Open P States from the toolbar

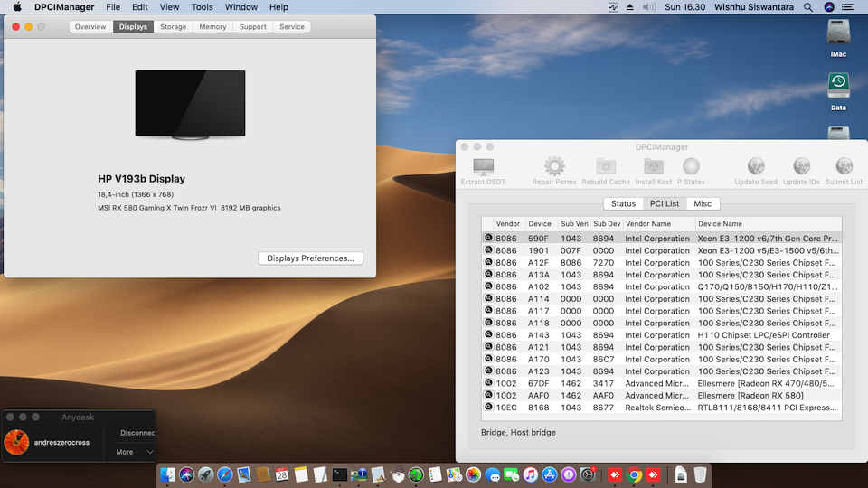tap(692, 167)
